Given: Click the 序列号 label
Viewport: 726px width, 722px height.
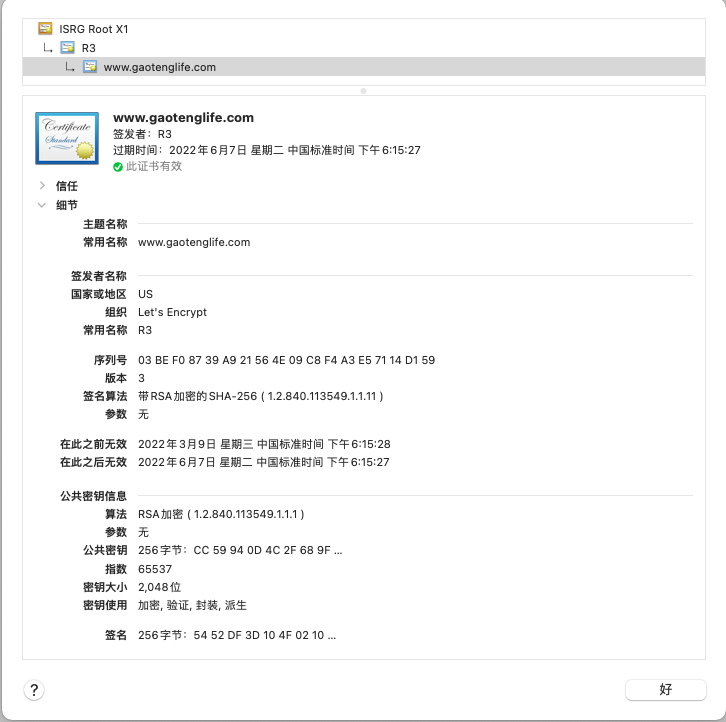Looking at the screenshot, I should pyautogui.click(x=110, y=360).
